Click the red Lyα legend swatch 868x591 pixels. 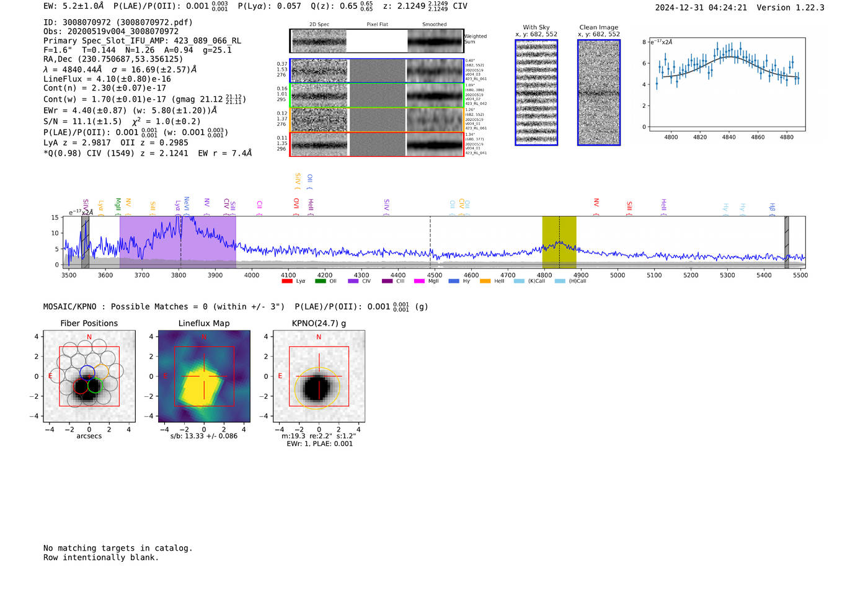286,281
